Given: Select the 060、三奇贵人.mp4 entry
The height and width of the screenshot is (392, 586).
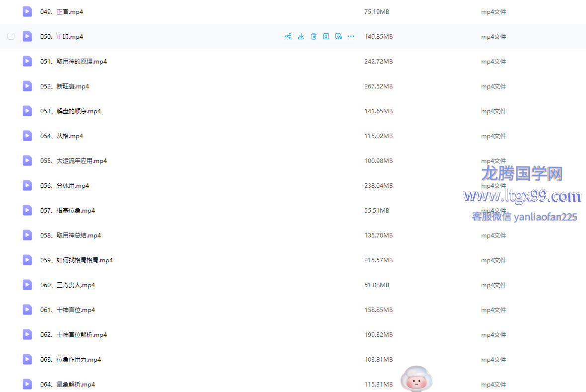Looking at the screenshot, I should click(x=68, y=285).
